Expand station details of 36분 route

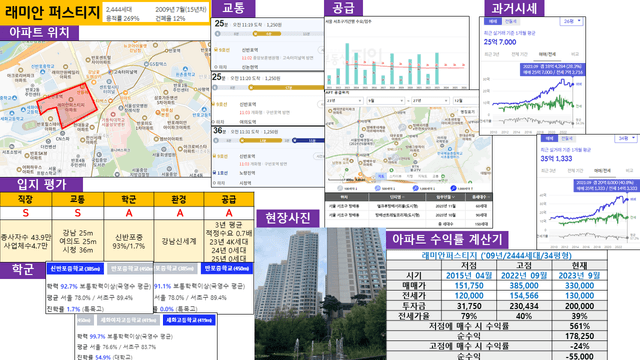coord(320,156)
